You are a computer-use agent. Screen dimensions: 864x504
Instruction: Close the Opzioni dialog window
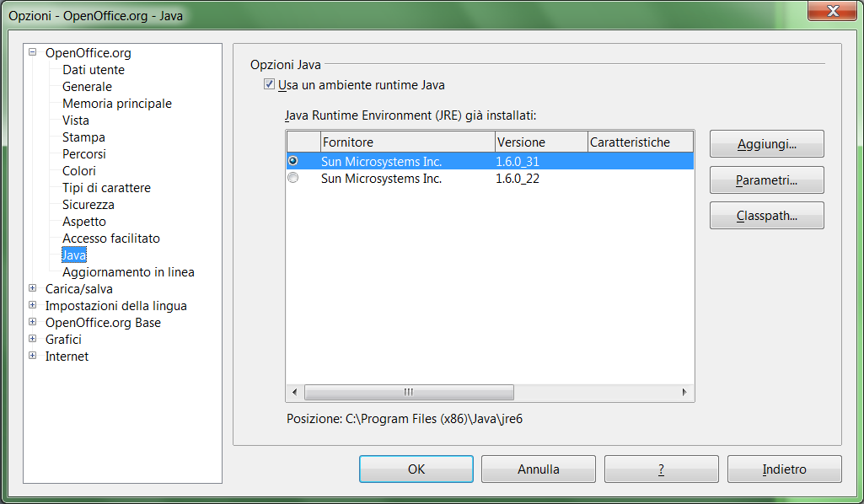(x=832, y=10)
